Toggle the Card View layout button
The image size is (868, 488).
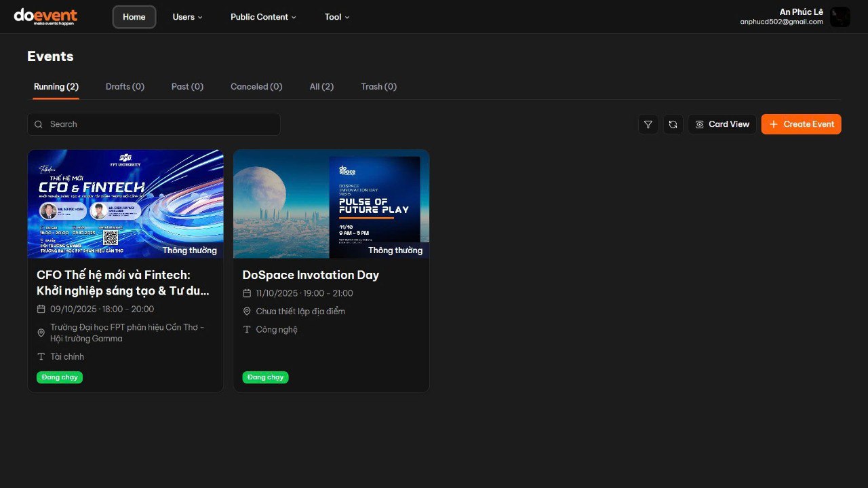click(722, 124)
